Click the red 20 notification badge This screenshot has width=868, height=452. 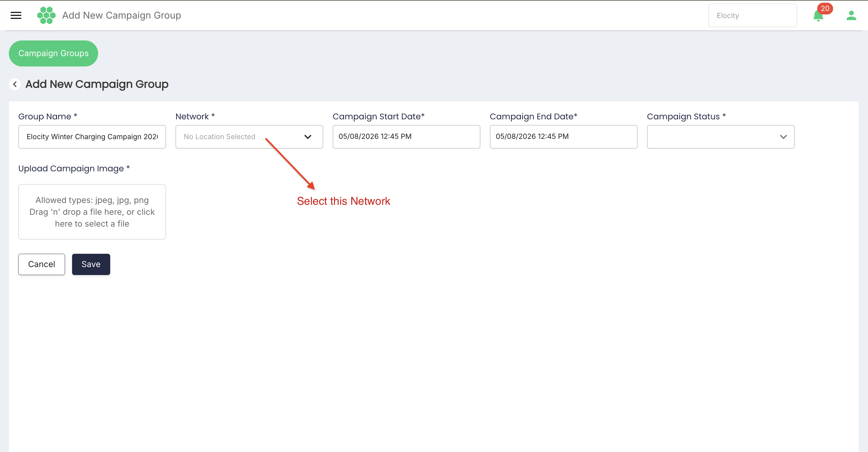point(825,9)
